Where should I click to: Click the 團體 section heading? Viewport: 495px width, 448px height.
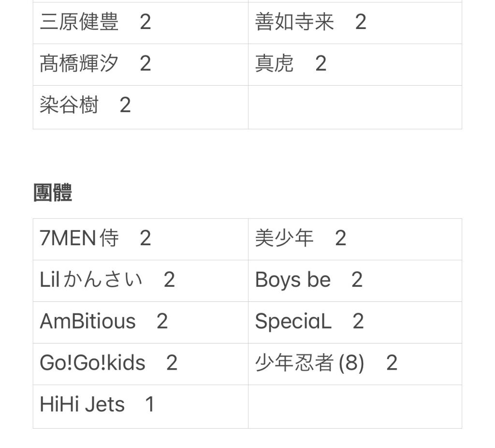click(x=53, y=193)
